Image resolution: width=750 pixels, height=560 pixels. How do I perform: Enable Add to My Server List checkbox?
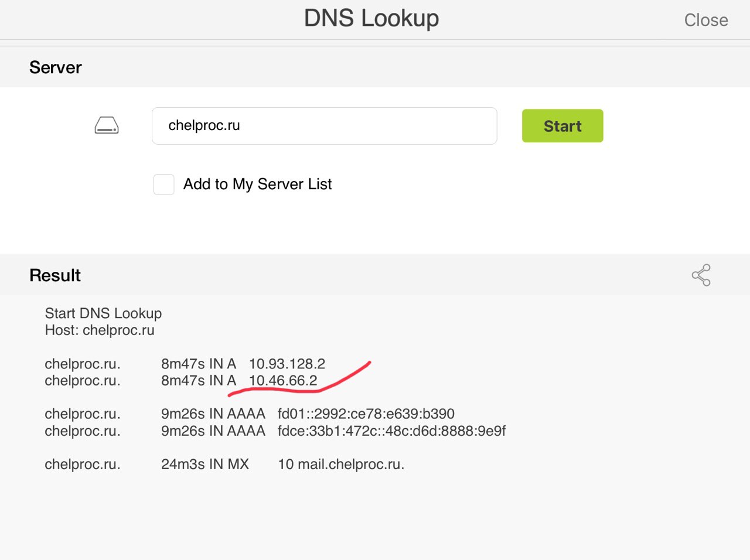163,185
